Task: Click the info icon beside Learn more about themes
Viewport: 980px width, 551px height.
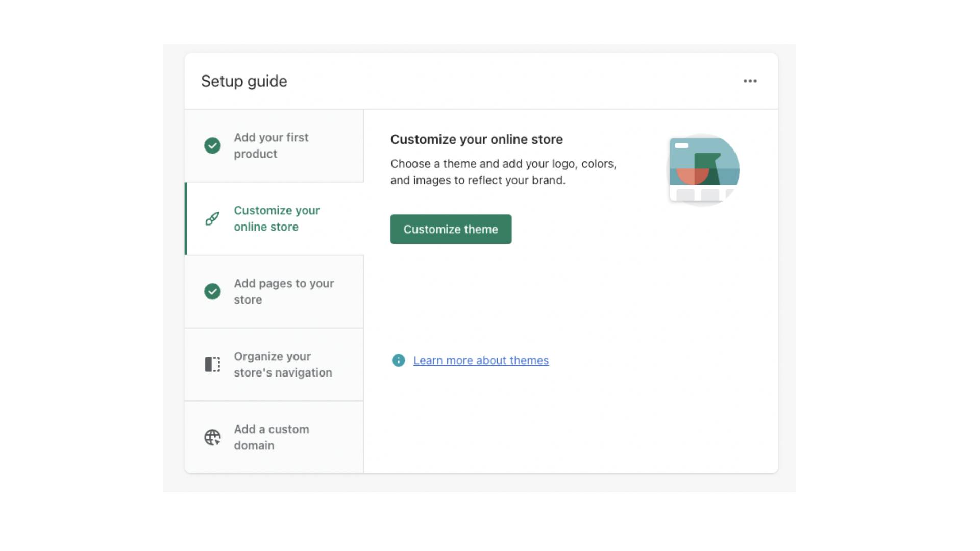Action: (398, 360)
